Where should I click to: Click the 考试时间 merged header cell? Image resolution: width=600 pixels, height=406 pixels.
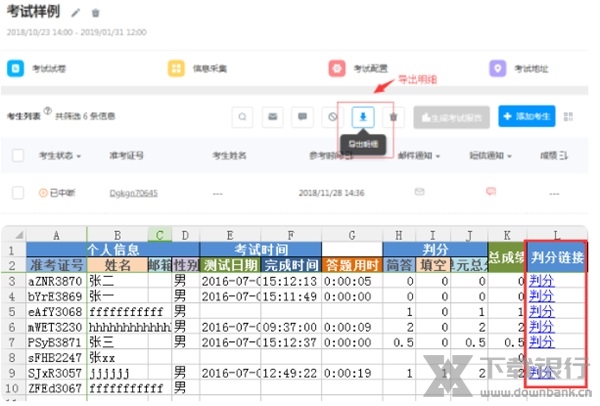coord(261,249)
